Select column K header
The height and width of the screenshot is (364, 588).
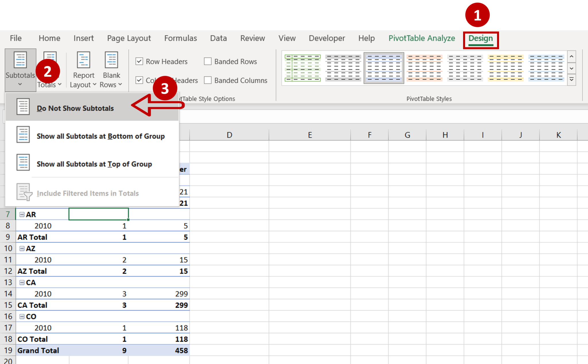click(558, 135)
